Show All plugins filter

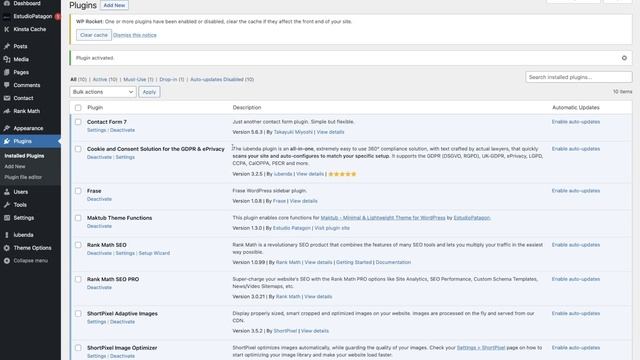click(x=78, y=80)
